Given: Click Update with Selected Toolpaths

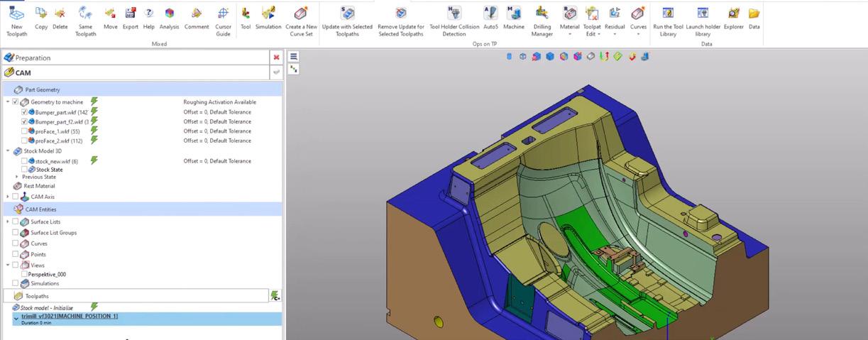Looking at the screenshot, I should 347,20.
